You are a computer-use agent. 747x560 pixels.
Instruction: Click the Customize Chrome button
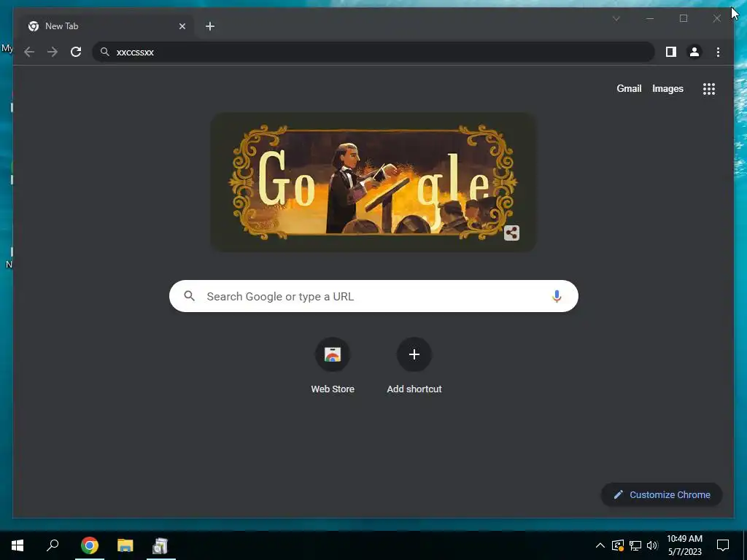(x=662, y=495)
